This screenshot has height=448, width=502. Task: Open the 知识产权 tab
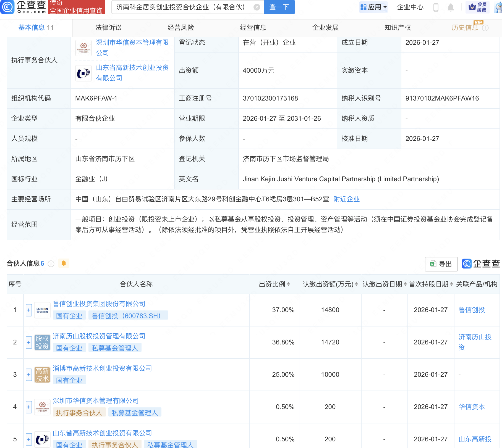(397, 28)
